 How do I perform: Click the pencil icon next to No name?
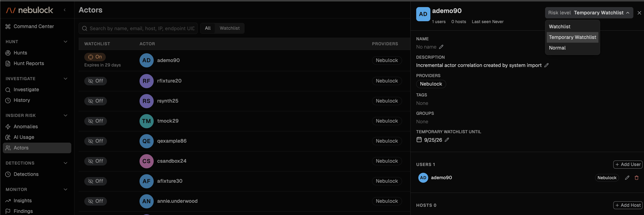[441, 47]
